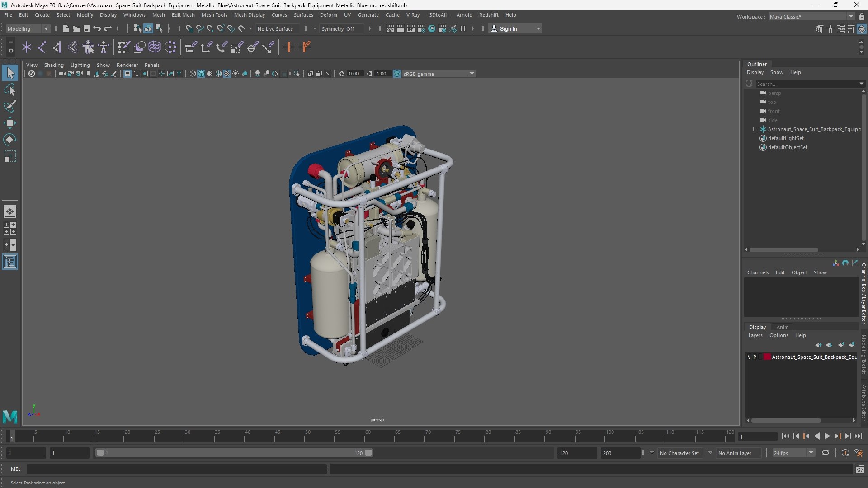Screen dimensions: 868x488
Task: Activate the Paint selection tool
Action: point(9,106)
